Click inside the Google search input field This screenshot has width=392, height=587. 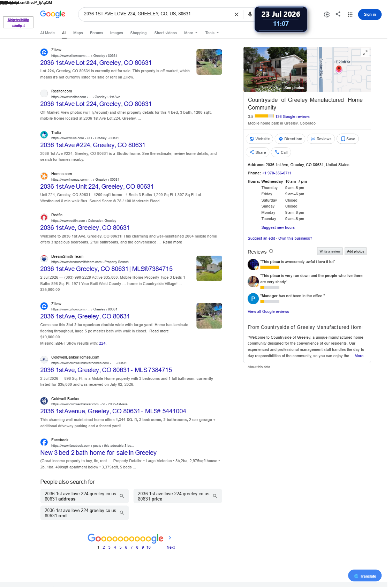pos(157,14)
